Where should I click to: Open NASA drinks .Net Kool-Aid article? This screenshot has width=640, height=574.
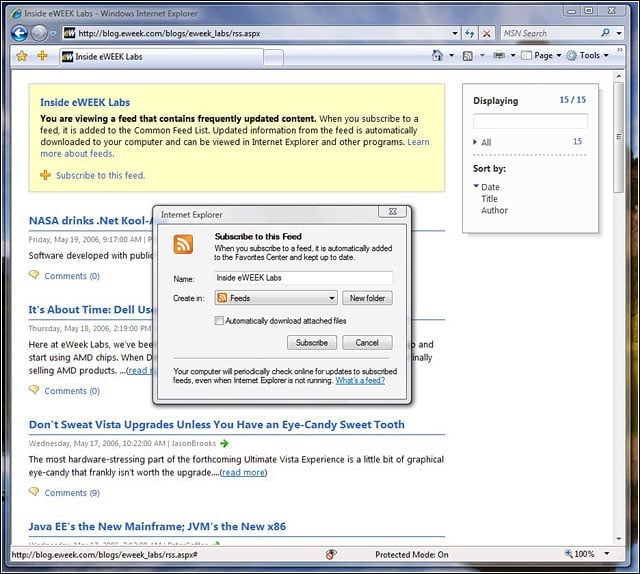(x=90, y=221)
